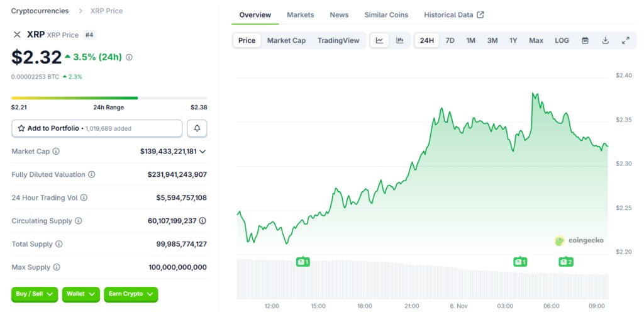Screen dimensions: 644x312
Task: Select the Market Cap chart mode
Action: coord(286,40)
